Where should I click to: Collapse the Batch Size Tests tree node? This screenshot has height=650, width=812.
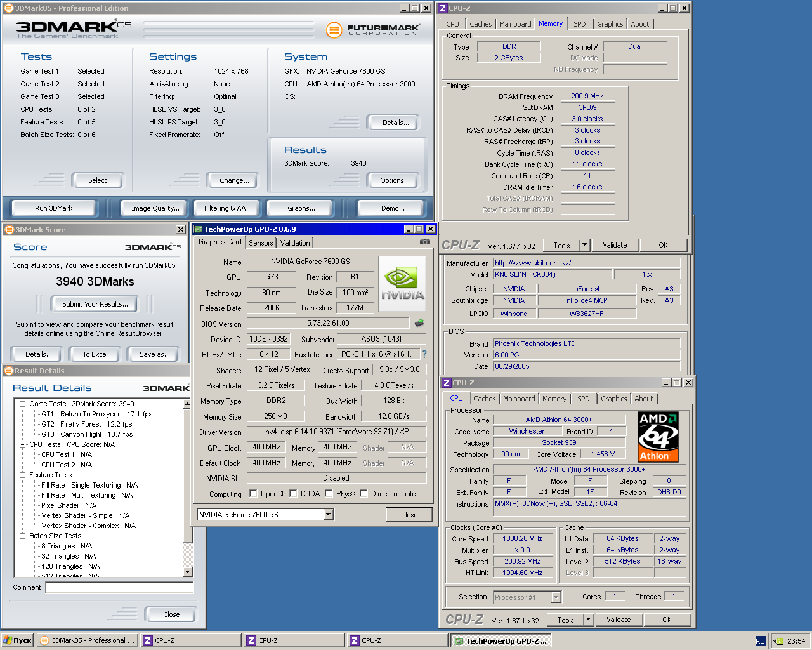(23, 536)
